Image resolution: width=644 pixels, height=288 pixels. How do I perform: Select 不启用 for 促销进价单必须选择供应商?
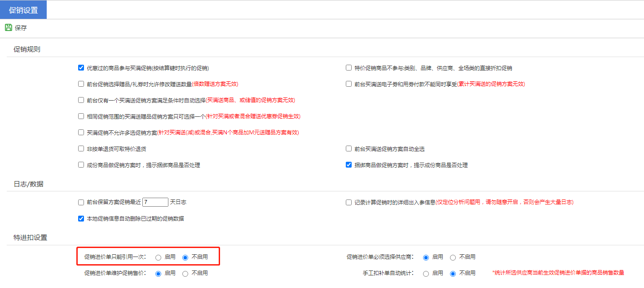point(453,257)
